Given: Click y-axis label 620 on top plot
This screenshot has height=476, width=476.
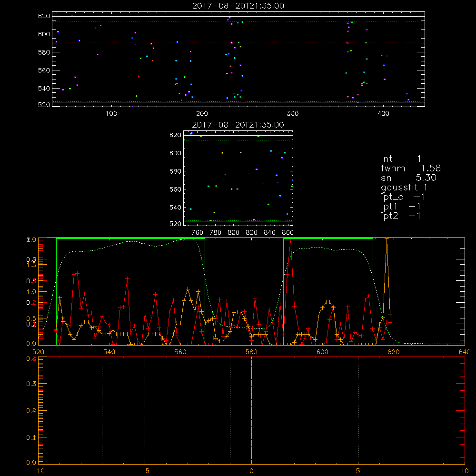Looking at the screenshot, I should point(44,16).
